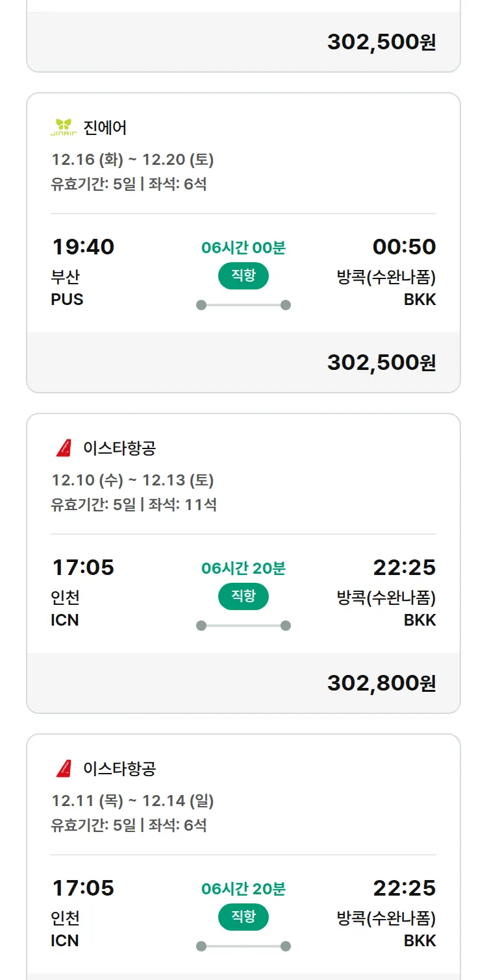Tap the 직항 badge on the 12.10 Eastar flight
487x980 pixels.
(x=243, y=596)
